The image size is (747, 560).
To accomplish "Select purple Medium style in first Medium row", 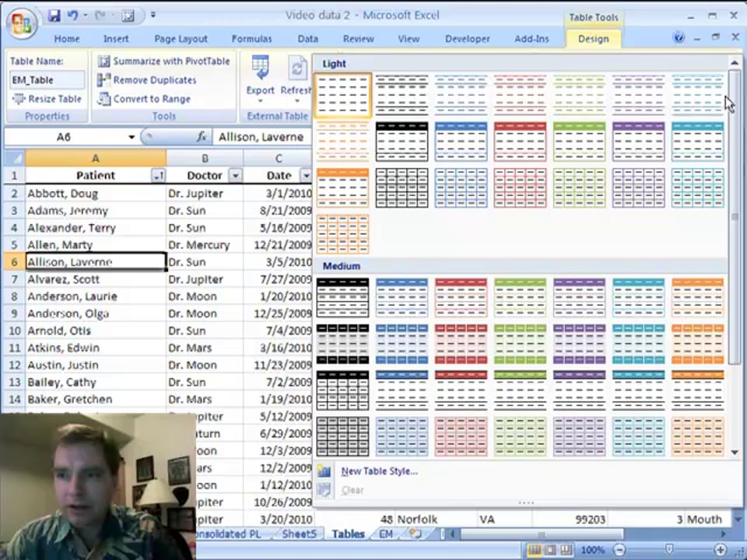I will pos(579,298).
